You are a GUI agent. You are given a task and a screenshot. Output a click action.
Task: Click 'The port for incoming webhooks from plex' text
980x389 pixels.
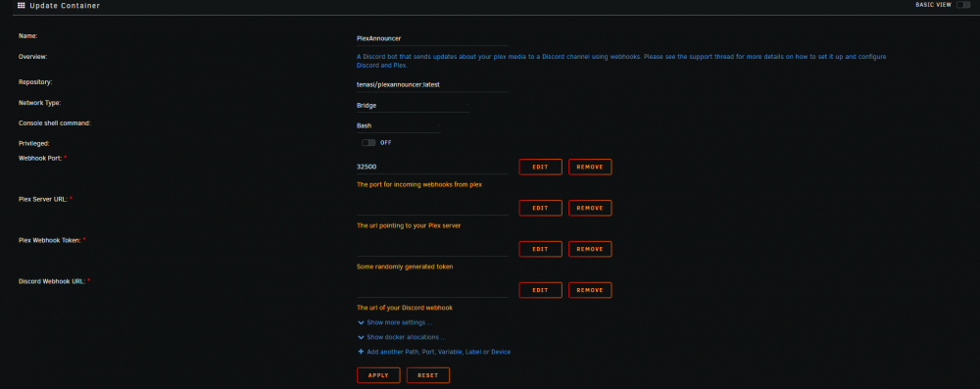click(419, 184)
